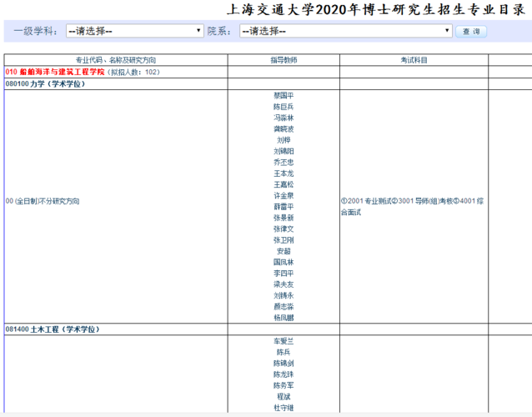Click advisor name 张景新
Image resolution: width=532 pixels, height=417 pixels.
click(x=284, y=218)
